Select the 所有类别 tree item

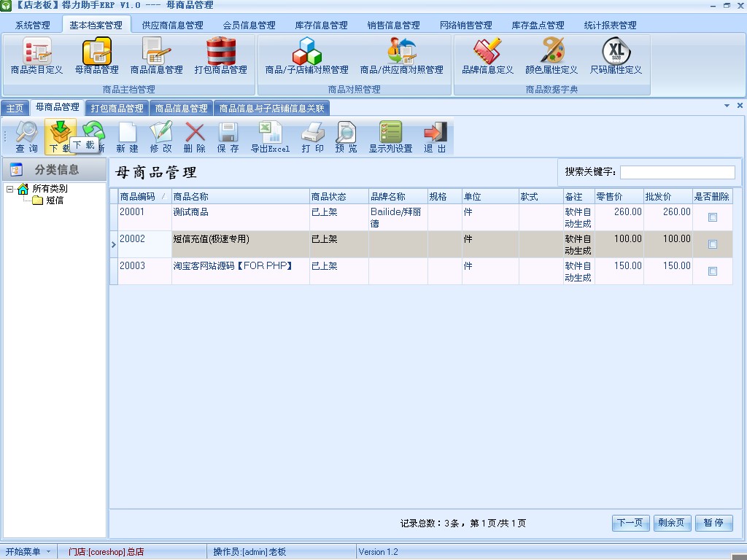[50, 189]
